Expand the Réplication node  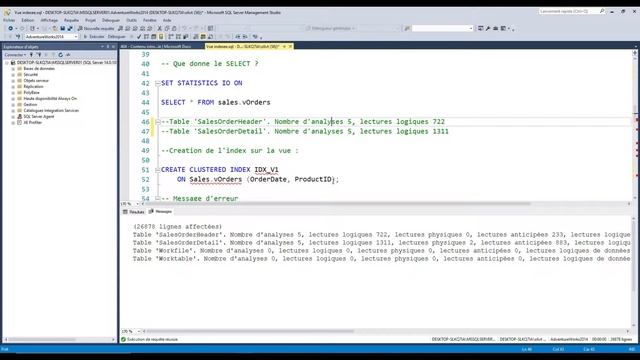click(13, 87)
